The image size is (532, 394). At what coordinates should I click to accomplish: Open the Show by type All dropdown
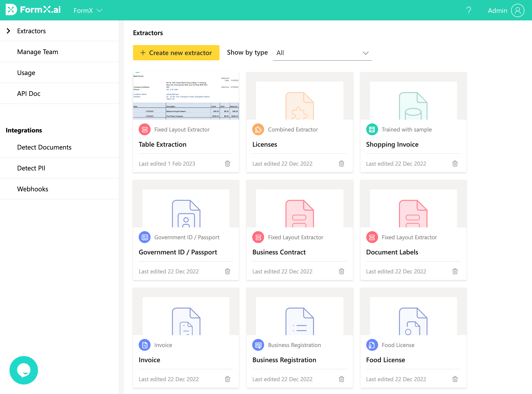322,53
